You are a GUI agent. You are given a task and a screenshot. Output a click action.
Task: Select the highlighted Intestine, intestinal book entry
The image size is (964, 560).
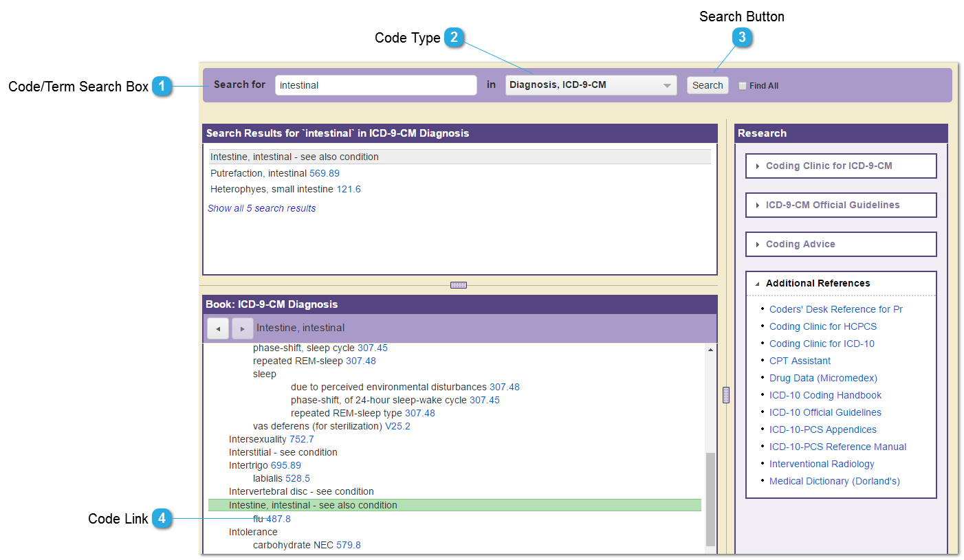coord(454,505)
